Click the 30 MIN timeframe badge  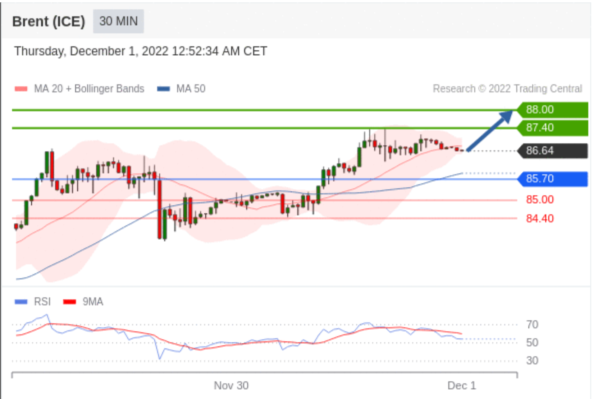[x=118, y=21]
